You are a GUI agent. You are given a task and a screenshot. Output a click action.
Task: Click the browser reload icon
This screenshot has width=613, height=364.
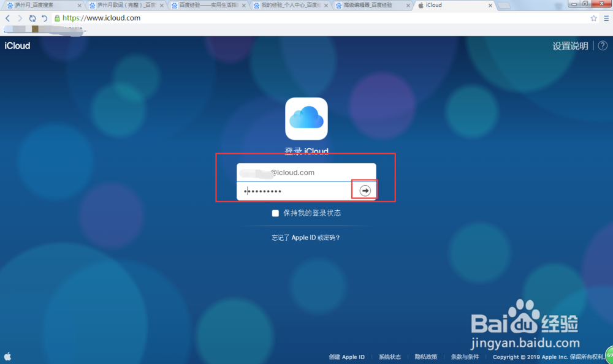tap(32, 18)
